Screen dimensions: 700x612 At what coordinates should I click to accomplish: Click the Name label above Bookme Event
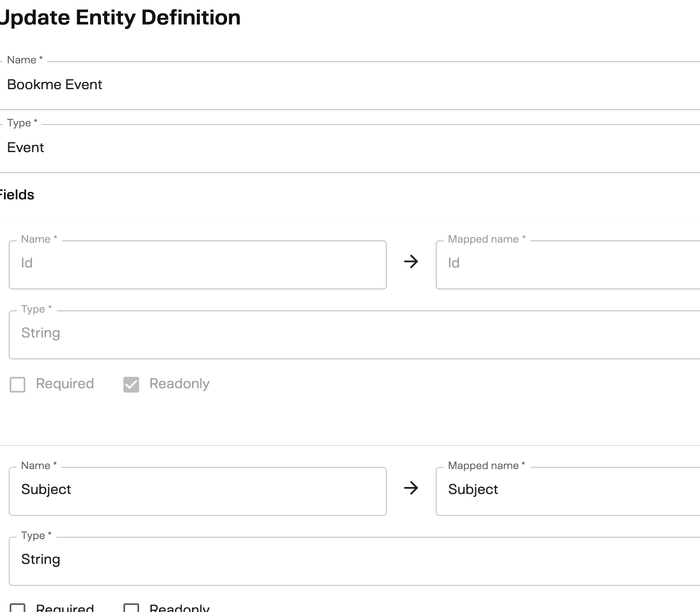point(23,59)
